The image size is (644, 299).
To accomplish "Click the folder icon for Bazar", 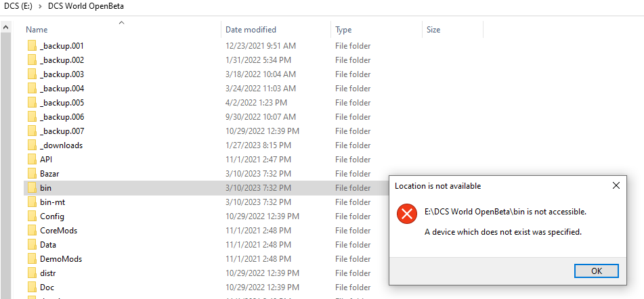I will 33,173.
